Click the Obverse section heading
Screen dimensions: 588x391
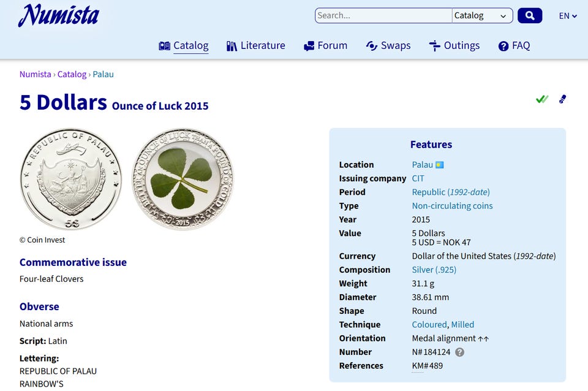tap(39, 306)
